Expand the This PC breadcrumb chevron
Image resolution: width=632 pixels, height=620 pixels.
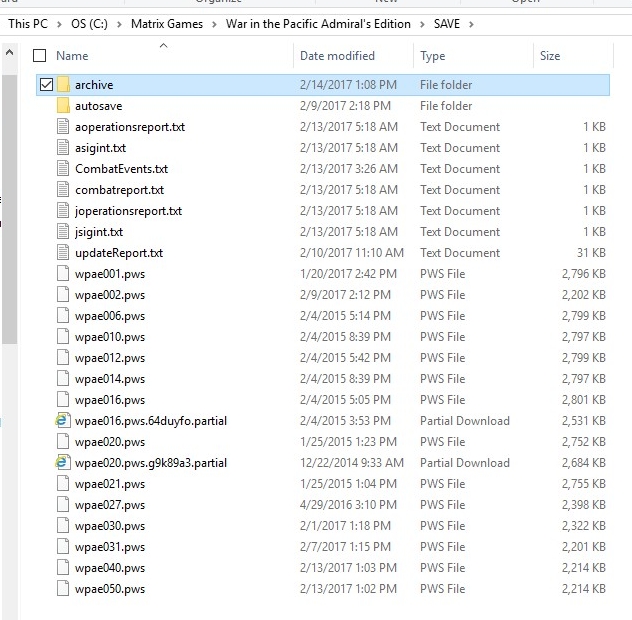(x=59, y=24)
